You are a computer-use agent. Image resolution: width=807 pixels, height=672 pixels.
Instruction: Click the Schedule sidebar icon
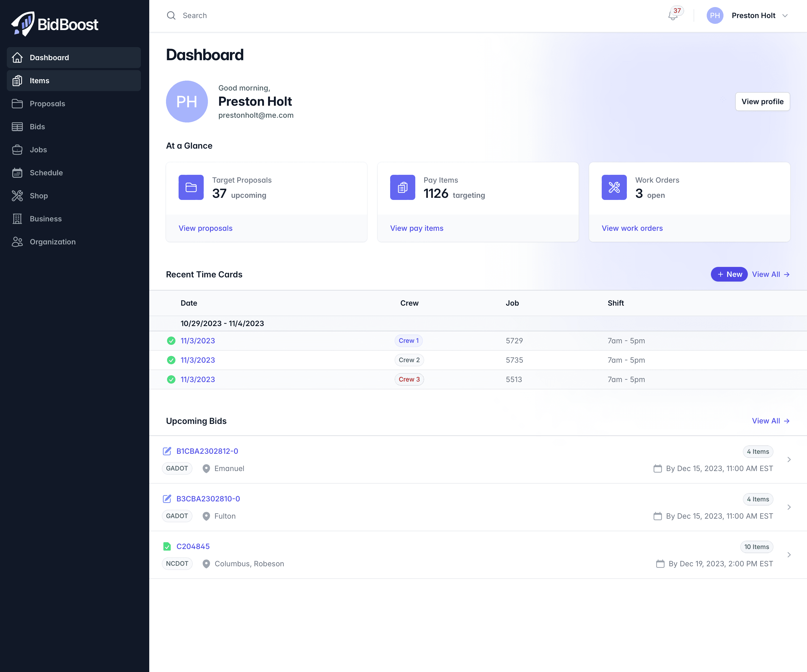coord(18,172)
